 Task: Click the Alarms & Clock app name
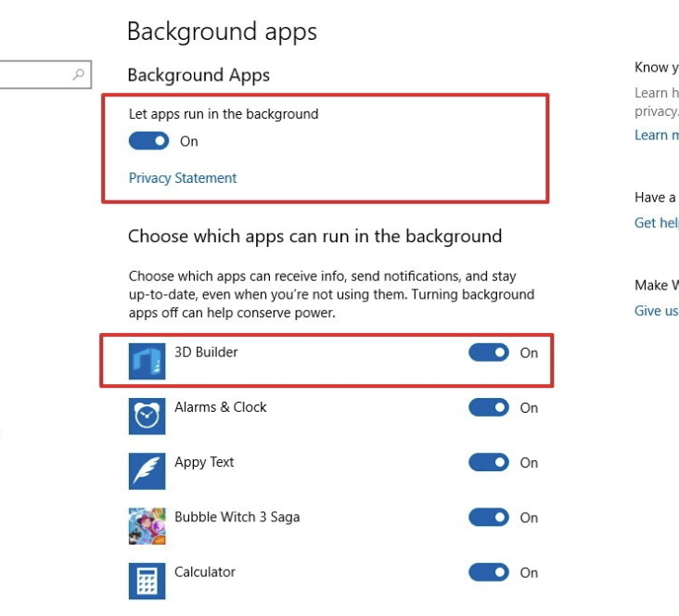point(220,407)
